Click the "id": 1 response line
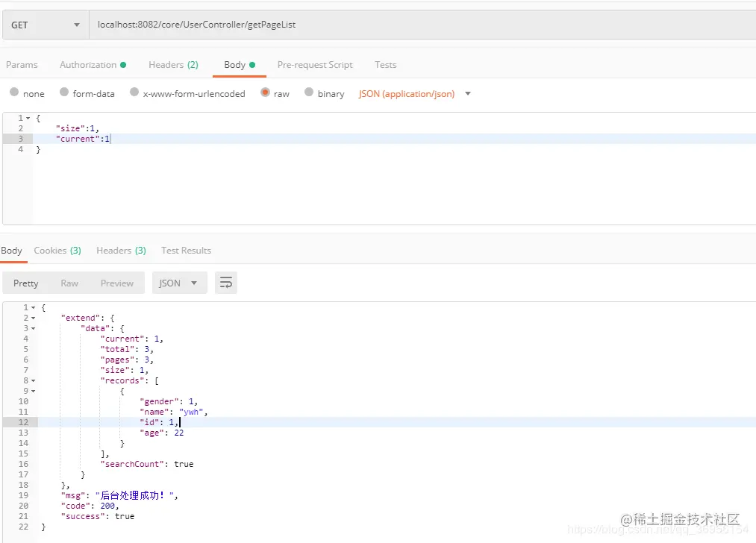Image resolution: width=756 pixels, height=543 pixels. click(159, 422)
